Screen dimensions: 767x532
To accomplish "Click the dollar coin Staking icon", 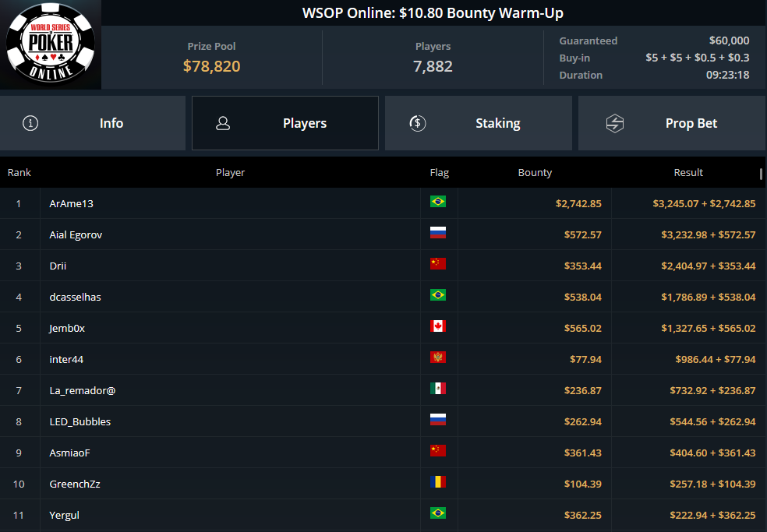I will tap(417, 123).
